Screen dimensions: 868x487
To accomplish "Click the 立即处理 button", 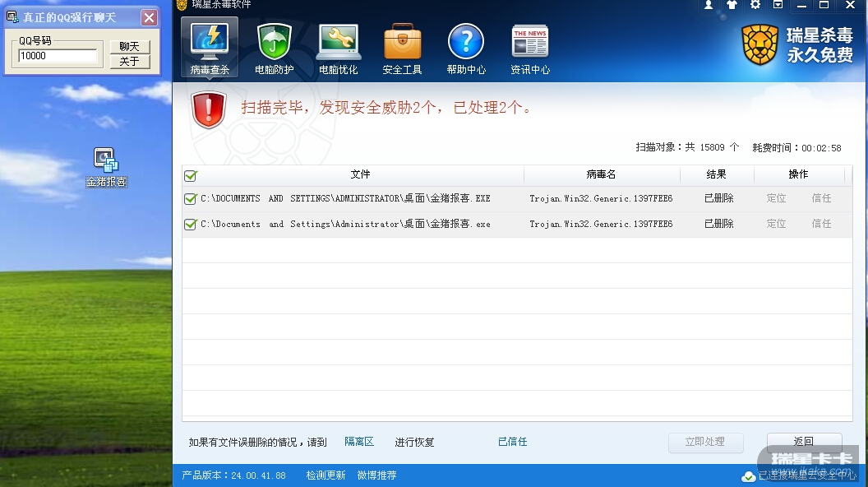I will 705,442.
